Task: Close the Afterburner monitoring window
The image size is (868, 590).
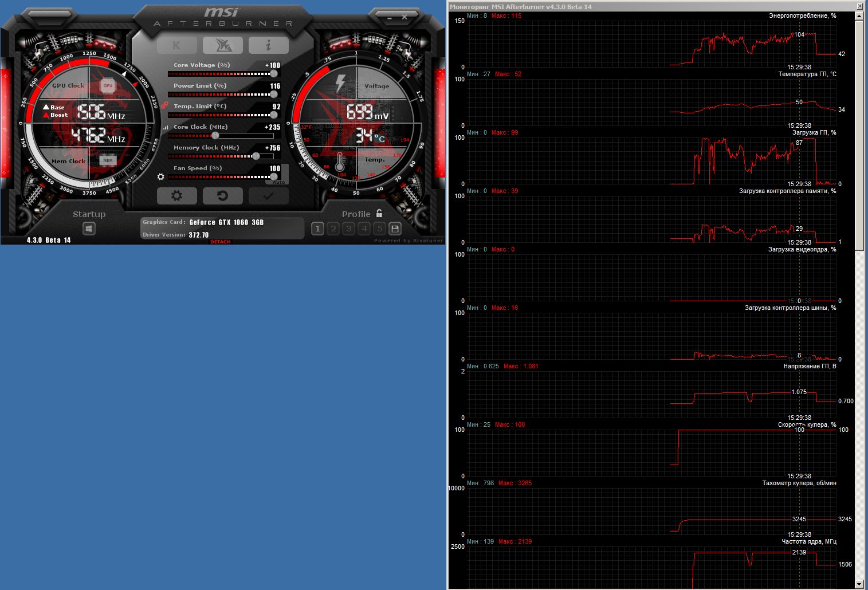Action: tap(859, 7)
